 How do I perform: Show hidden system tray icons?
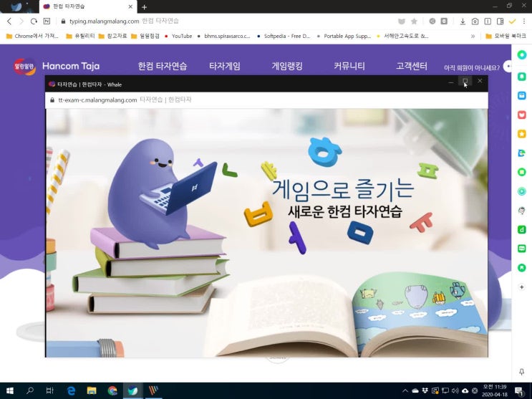click(405, 391)
